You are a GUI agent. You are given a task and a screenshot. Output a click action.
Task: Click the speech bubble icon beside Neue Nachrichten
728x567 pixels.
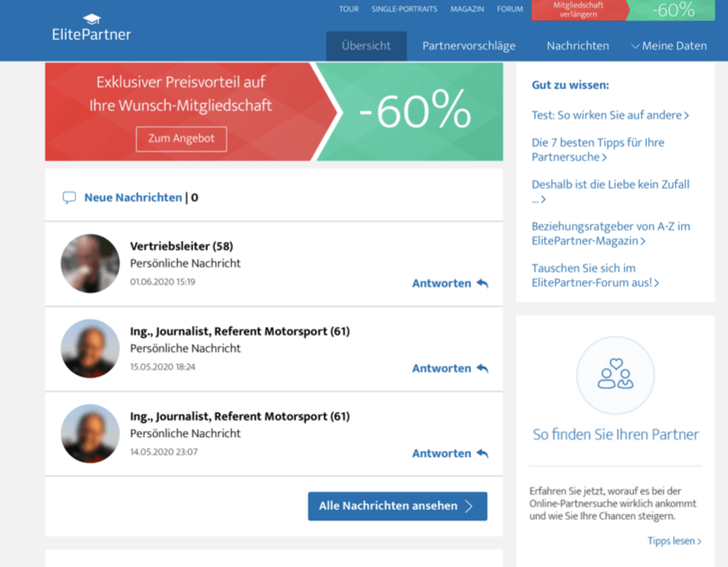[69, 198]
